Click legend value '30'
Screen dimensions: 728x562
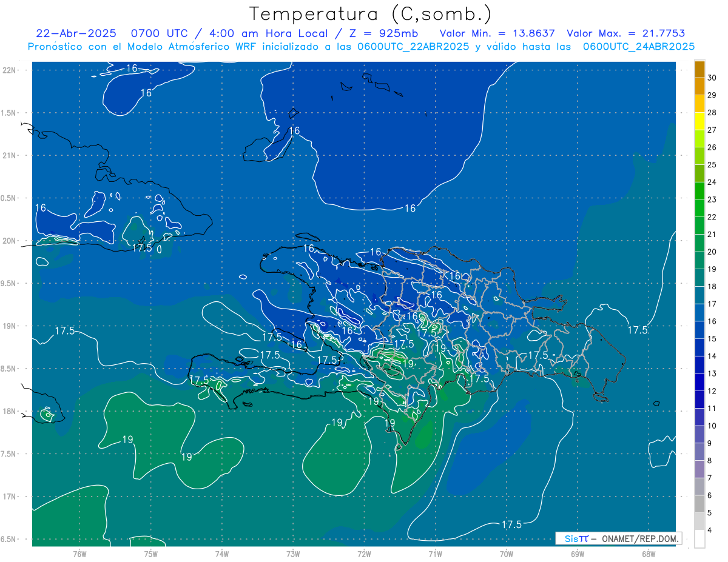712,78
